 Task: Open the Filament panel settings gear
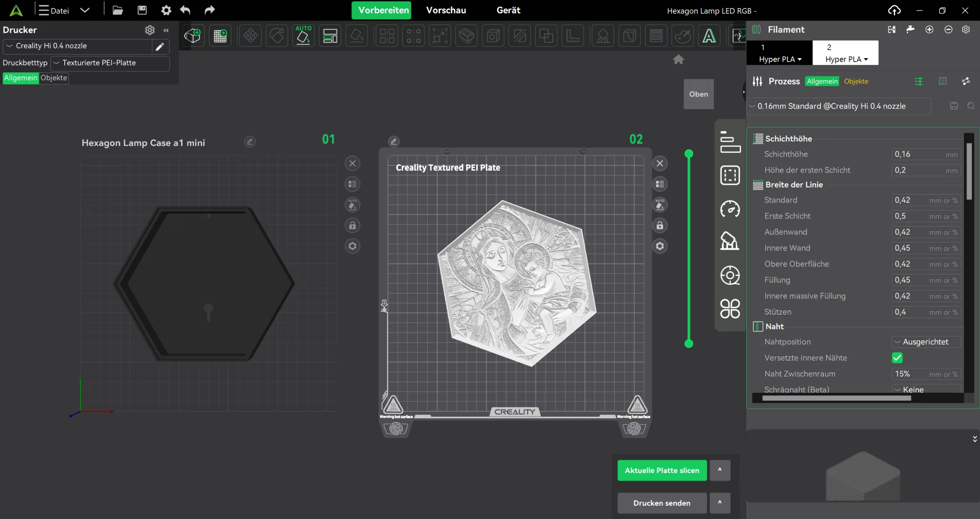966,29
